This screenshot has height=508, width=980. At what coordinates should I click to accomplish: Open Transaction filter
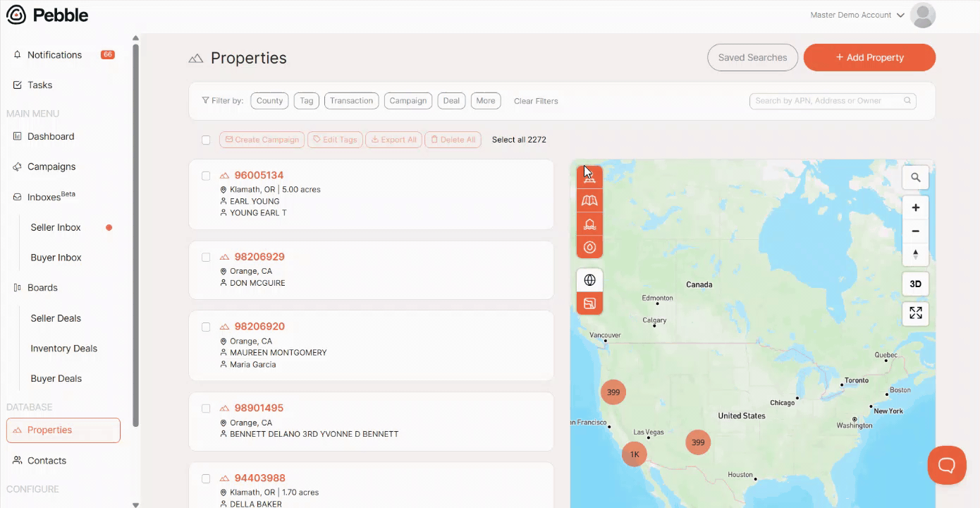point(351,101)
